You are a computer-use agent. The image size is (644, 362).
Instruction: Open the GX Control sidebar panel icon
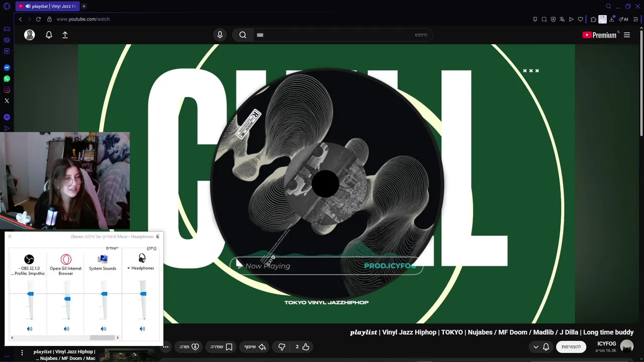tap(7, 40)
